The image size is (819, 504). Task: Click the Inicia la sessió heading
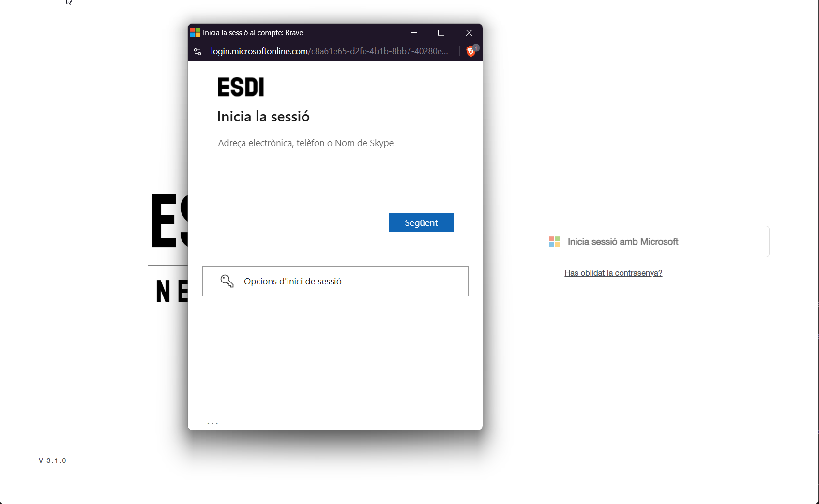click(263, 117)
